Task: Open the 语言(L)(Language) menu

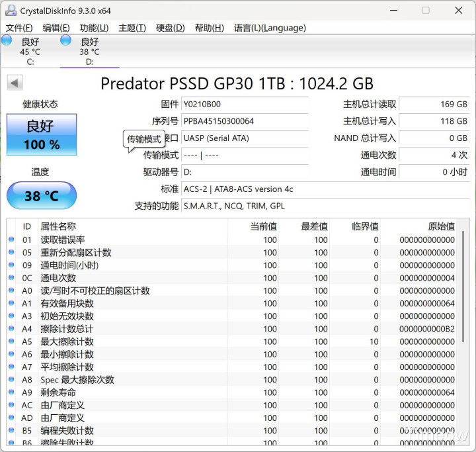Action: click(x=270, y=28)
